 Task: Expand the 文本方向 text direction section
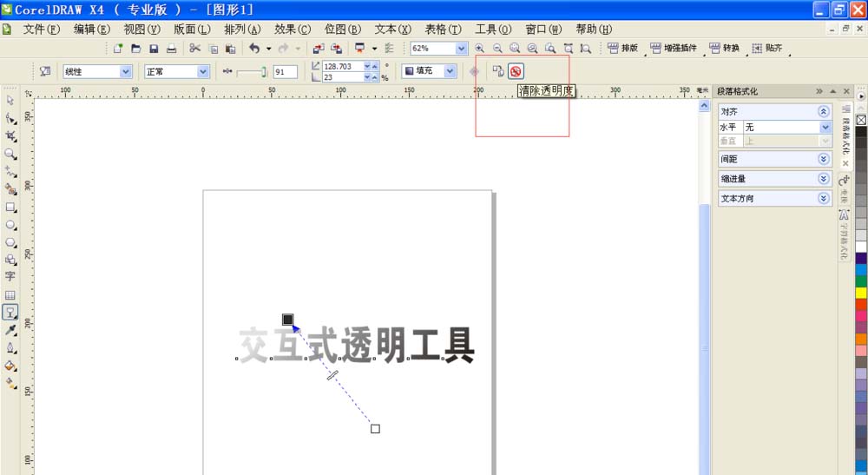(x=823, y=198)
